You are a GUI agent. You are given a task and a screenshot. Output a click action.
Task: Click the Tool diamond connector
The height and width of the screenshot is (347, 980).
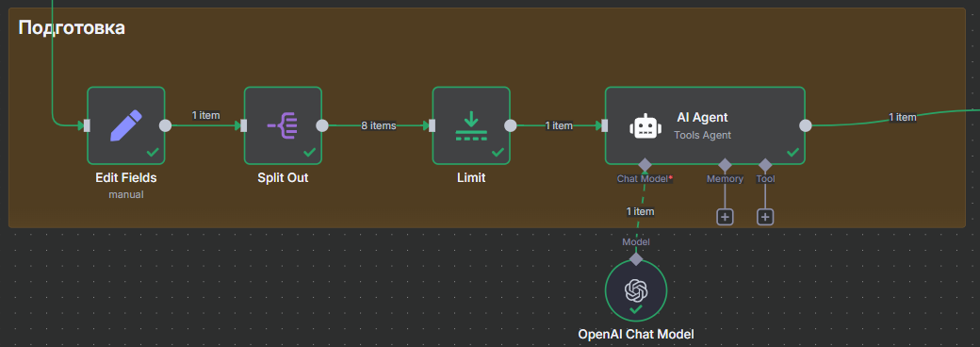[765, 165]
